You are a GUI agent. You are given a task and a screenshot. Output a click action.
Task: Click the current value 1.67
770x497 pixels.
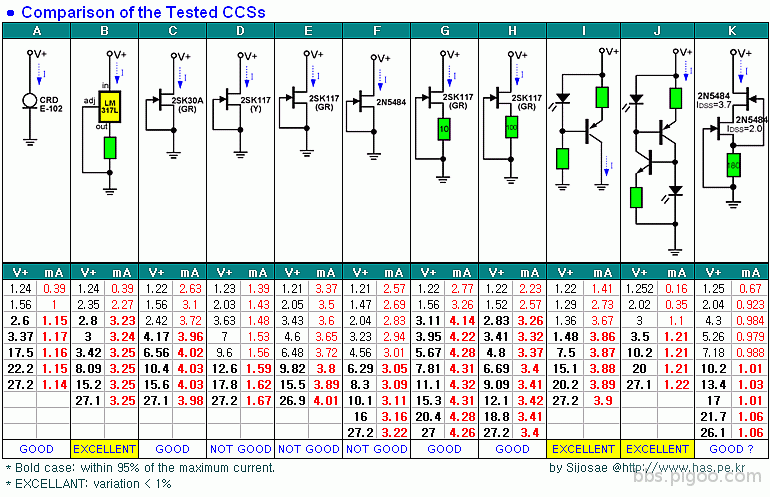[x=258, y=401]
